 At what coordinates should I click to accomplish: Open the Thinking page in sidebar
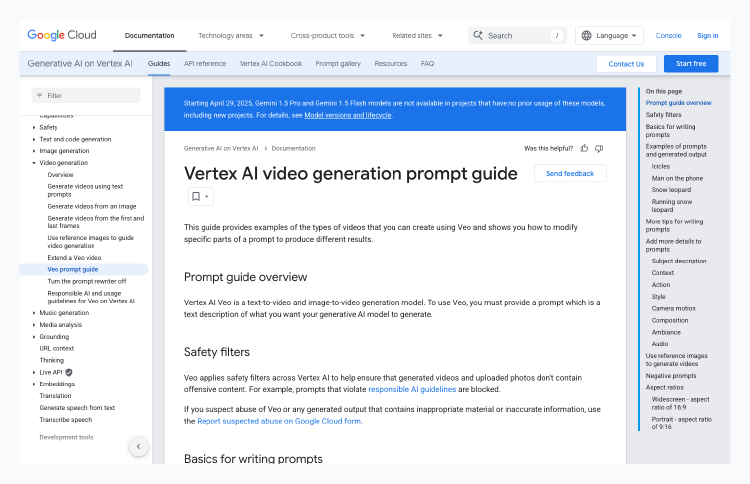tap(51, 360)
